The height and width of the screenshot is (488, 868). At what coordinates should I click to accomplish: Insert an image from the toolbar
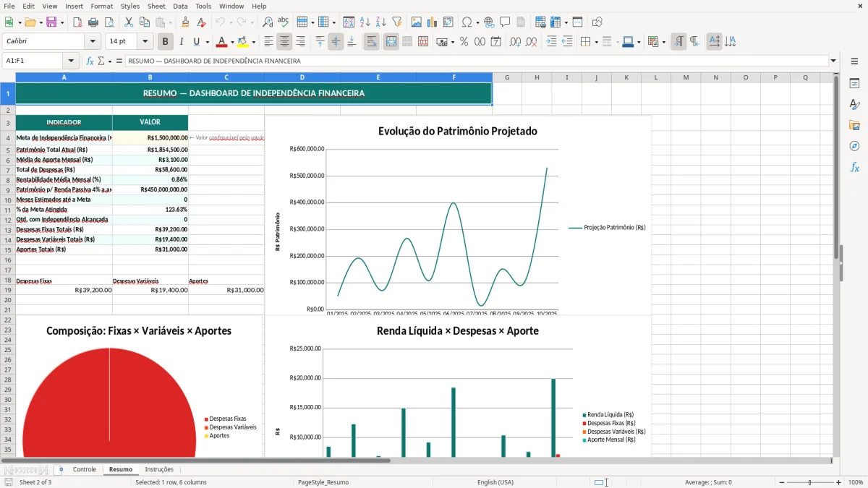[417, 22]
